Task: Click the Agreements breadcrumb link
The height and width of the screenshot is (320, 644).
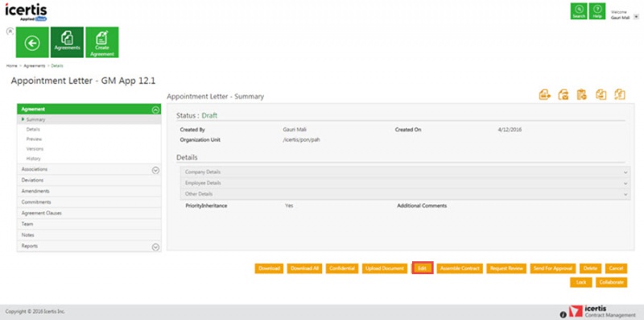Action: point(35,66)
